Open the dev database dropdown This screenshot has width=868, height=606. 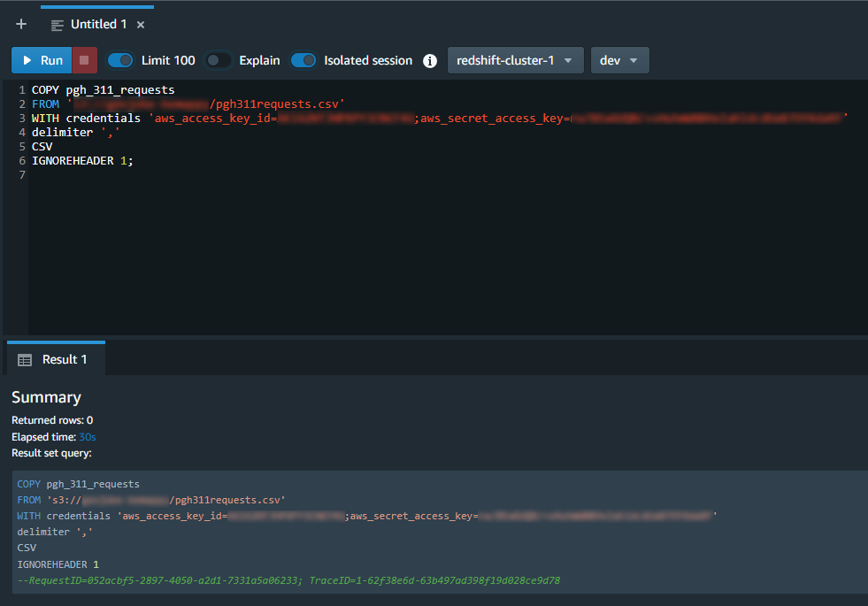(619, 60)
